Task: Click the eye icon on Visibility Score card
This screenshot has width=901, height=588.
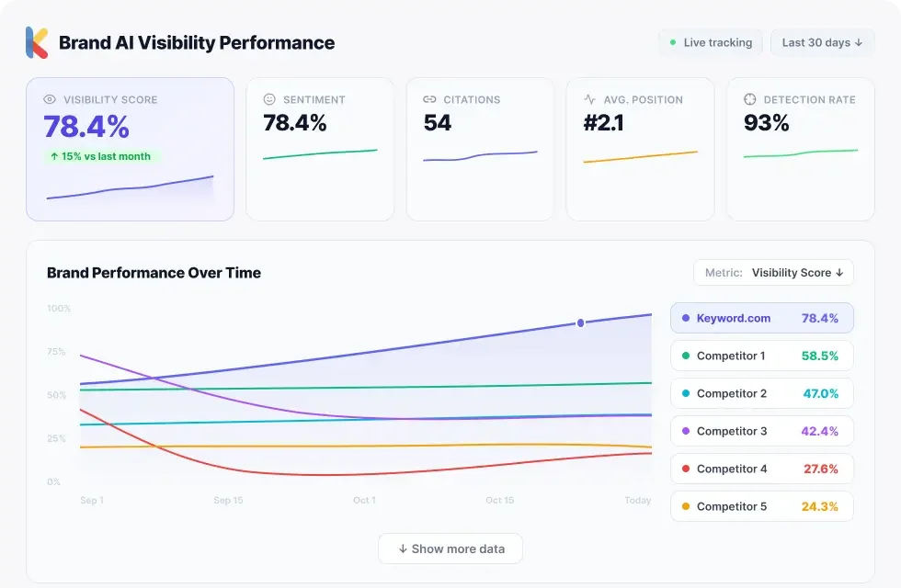Action: tap(51, 99)
